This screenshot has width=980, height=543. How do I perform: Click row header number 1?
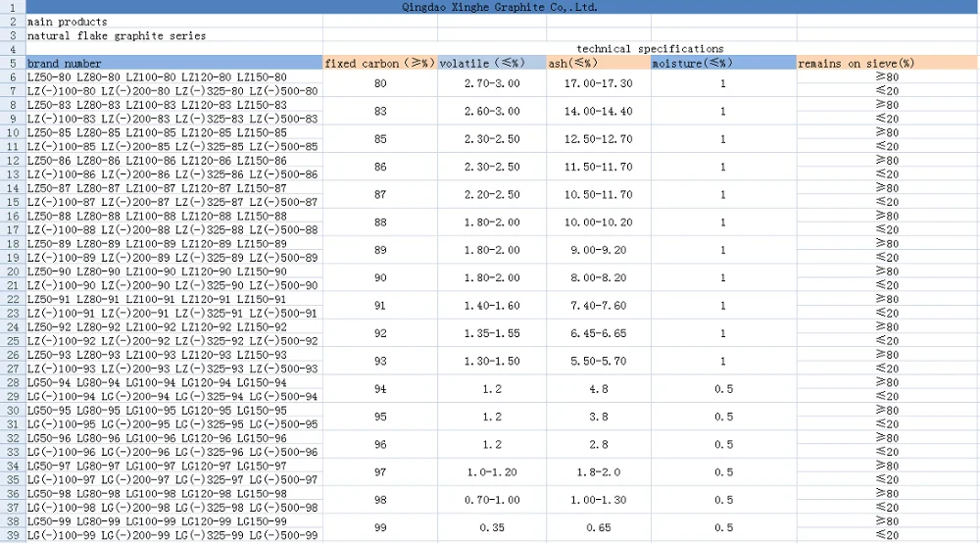[x=13, y=7]
